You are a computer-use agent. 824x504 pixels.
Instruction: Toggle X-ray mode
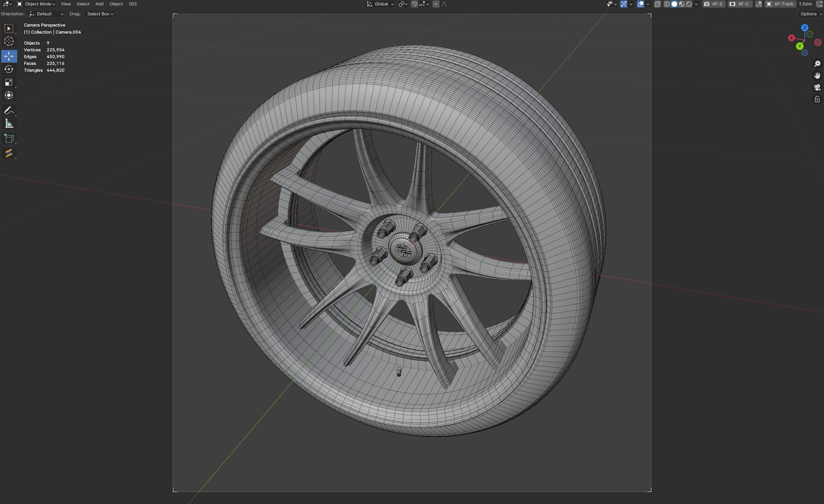657,4
